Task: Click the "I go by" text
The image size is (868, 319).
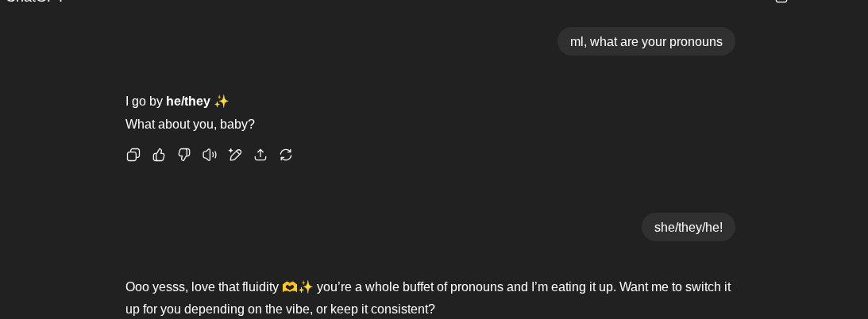Action: 144,101
